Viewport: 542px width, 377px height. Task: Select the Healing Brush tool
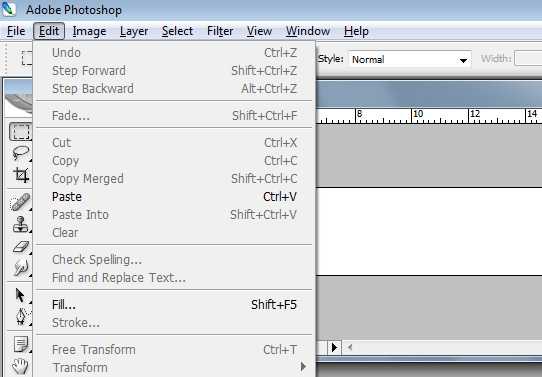tap(21, 202)
